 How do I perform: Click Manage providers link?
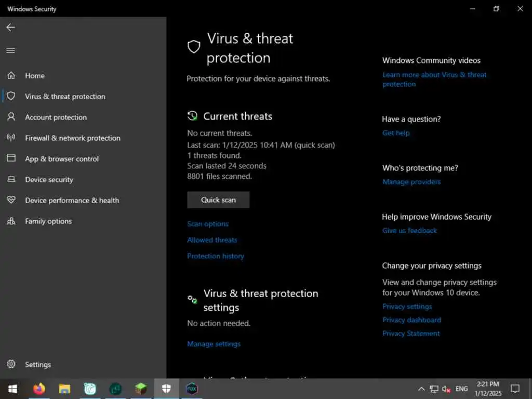point(411,182)
